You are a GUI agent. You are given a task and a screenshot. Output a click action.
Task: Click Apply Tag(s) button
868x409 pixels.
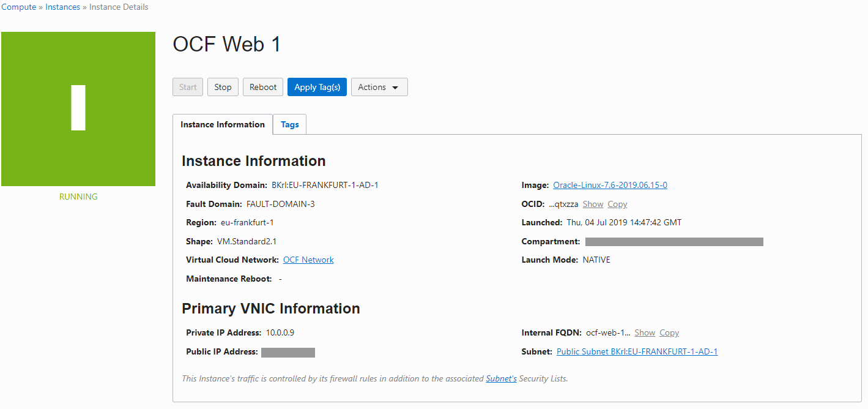(x=317, y=87)
